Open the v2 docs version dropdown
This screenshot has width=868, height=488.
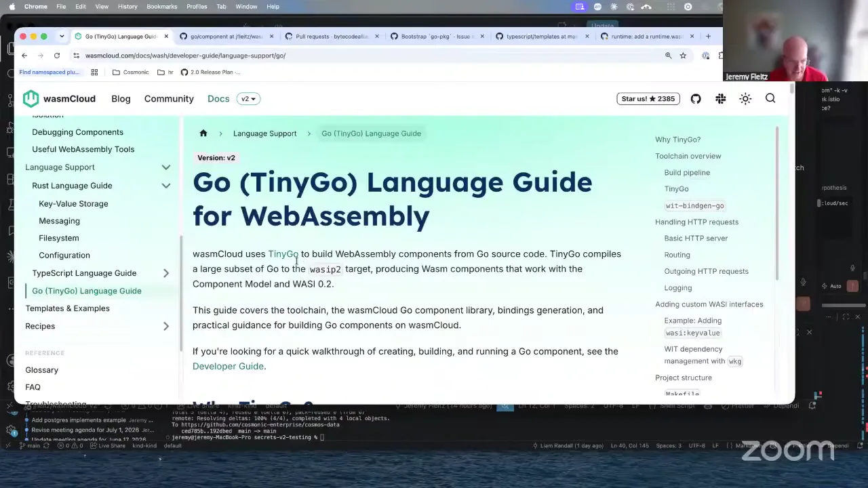click(x=248, y=99)
